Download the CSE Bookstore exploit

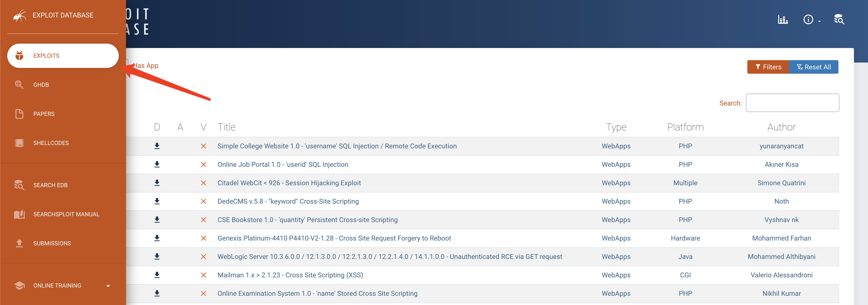(157, 220)
